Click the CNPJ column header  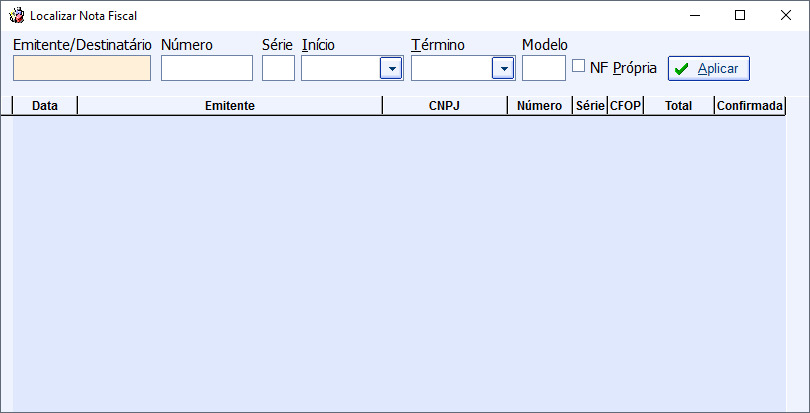point(445,105)
